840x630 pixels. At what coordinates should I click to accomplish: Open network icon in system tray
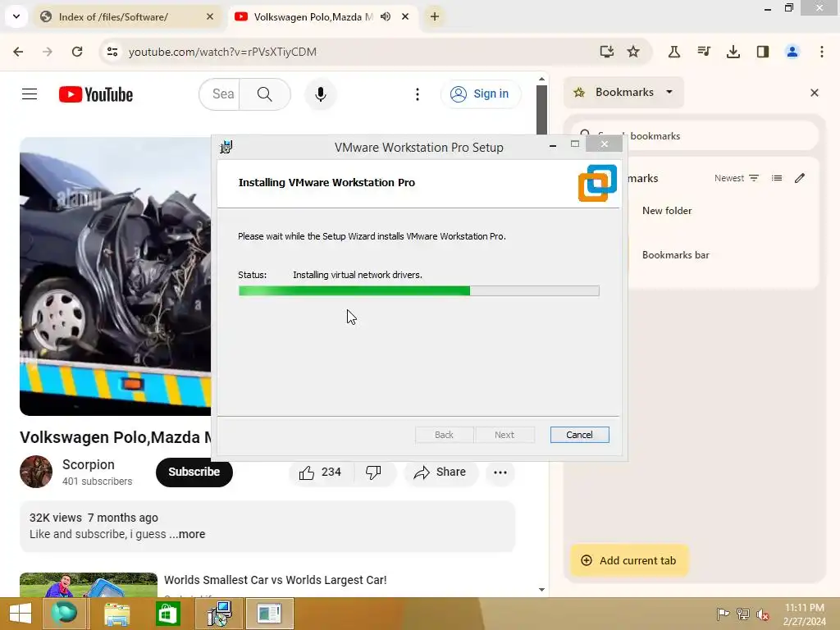pos(743,614)
